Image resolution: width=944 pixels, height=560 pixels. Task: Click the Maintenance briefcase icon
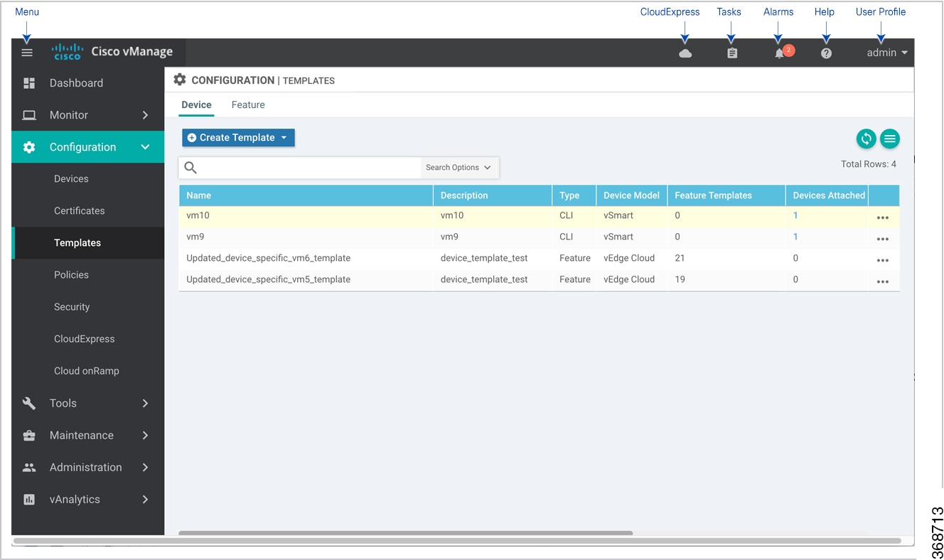pyautogui.click(x=29, y=435)
